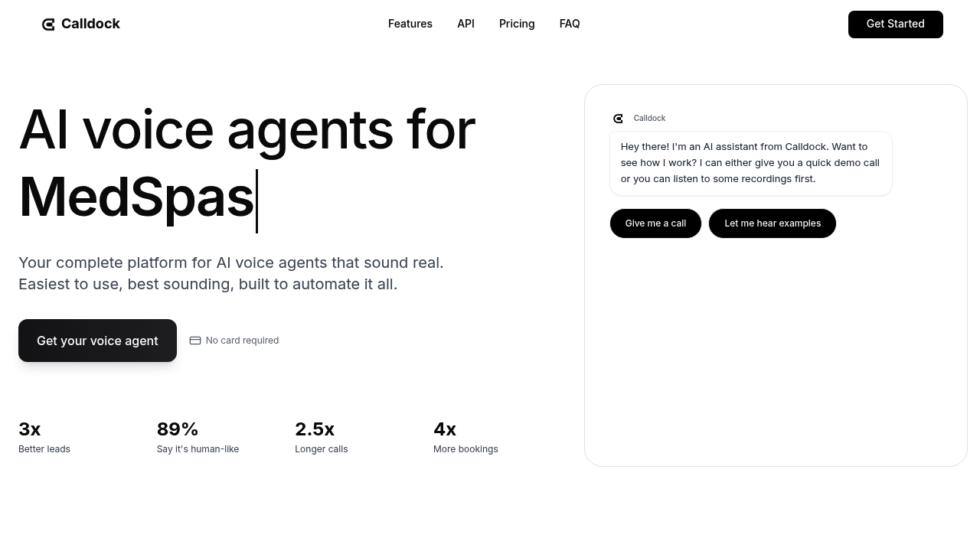Screen dimensions: 980x551
Task: Click the Calldock logo icon in header
Action: tap(48, 24)
